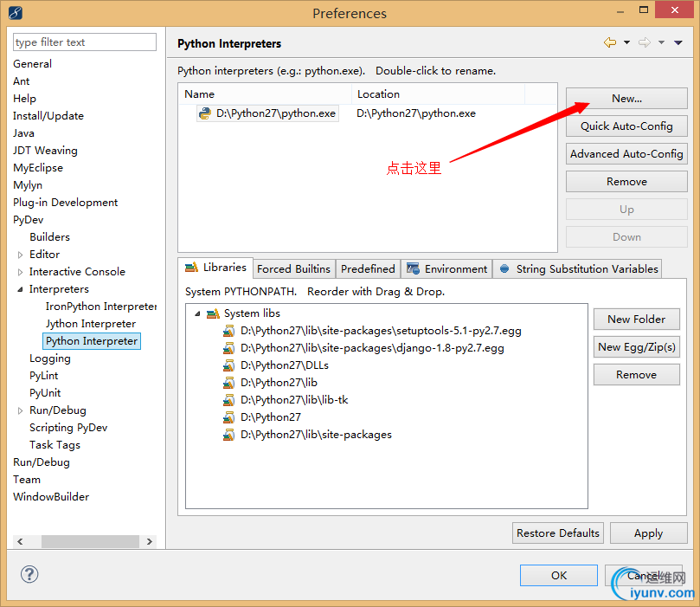Click the Name column header
Viewport: 700px width, 607px height.
[x=265, y=94]
